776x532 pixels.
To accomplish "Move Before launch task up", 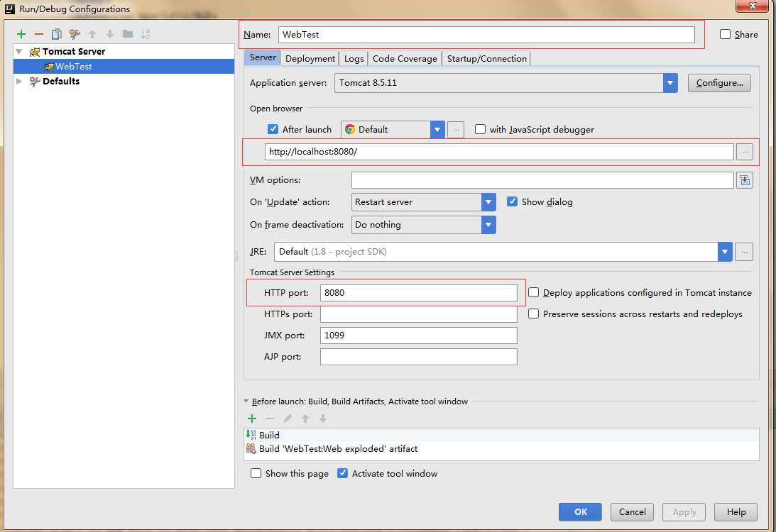I will point(305,419).
